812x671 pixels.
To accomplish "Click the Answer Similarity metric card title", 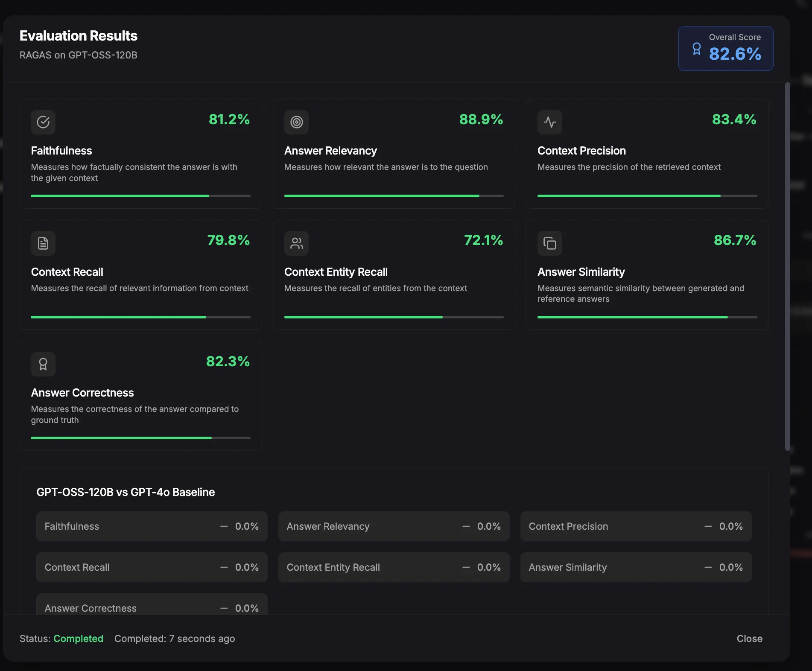I will [581, 272].
